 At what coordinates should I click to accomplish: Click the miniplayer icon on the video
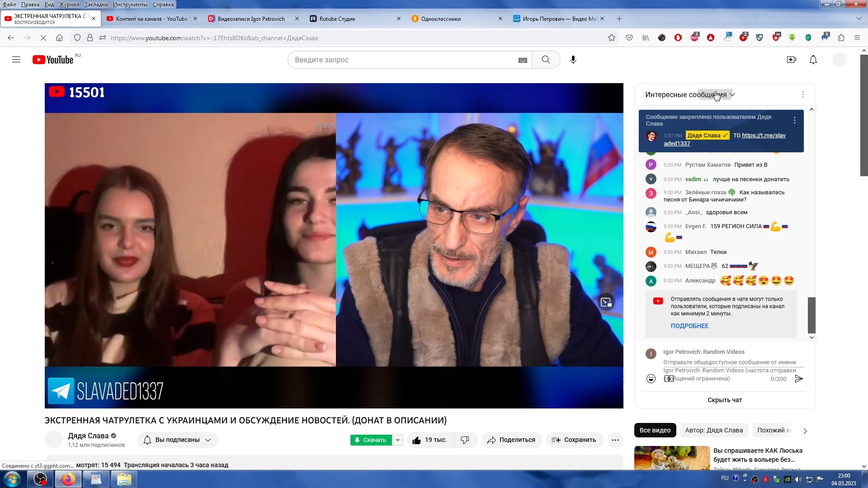pyautogui.click(x=606, y=302)
